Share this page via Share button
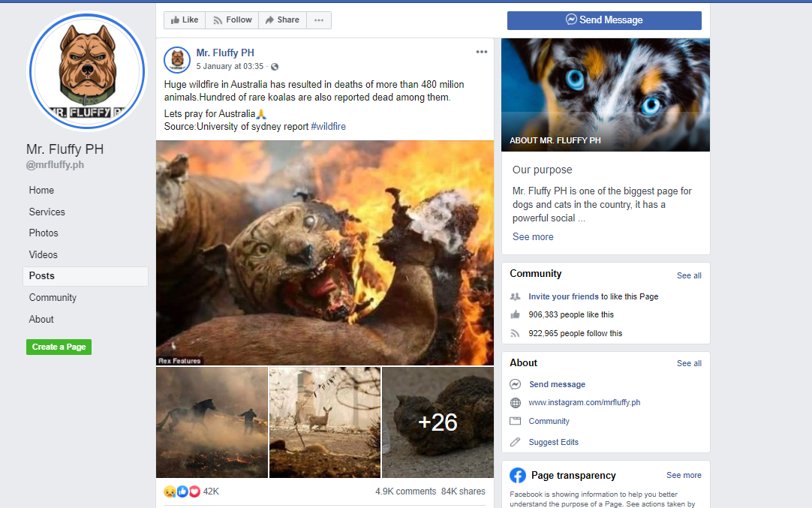The height and width of the screenshot is (508, 812). pos(282,20)
